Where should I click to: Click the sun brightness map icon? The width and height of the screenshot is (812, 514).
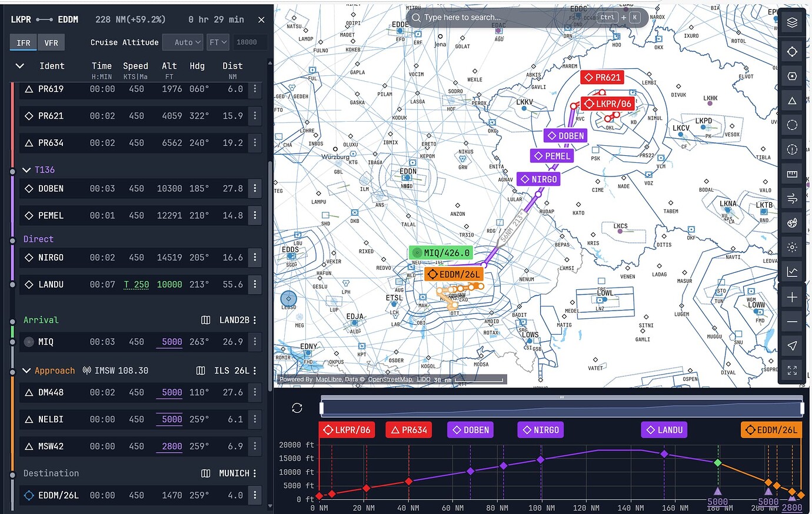792,247
